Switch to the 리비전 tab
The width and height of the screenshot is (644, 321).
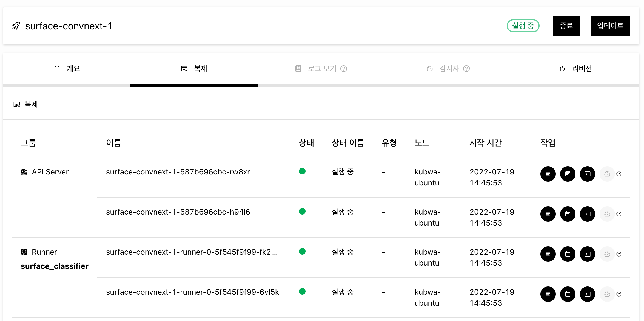[575, 69]
